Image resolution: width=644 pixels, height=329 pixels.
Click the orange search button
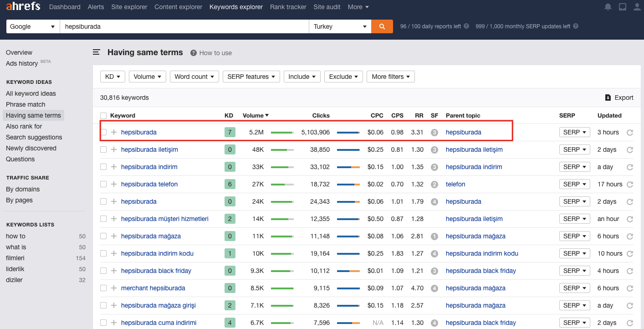tap(382, 26)
